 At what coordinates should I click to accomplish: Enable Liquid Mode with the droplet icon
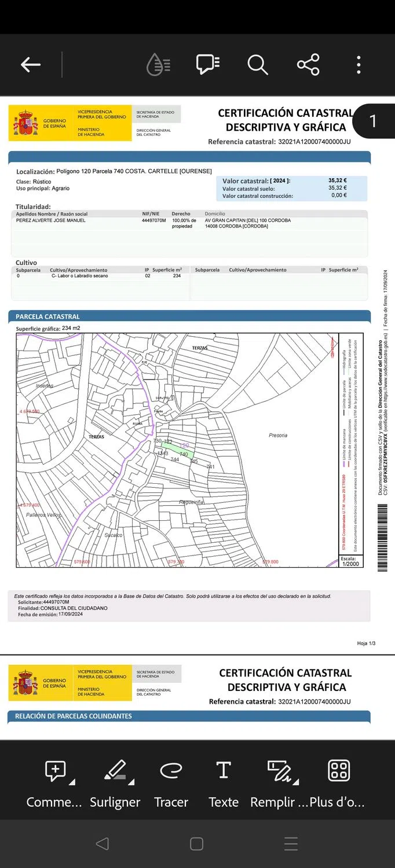(x=158, y=64)
